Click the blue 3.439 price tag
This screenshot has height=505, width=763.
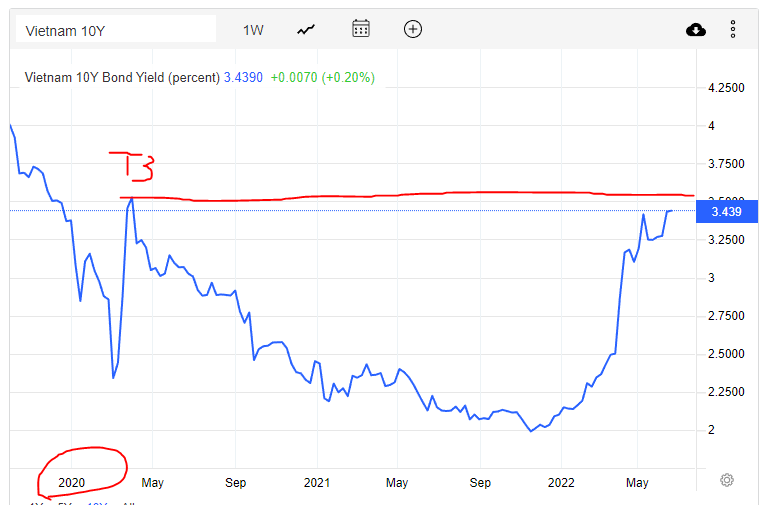click(x=725, y=211)
